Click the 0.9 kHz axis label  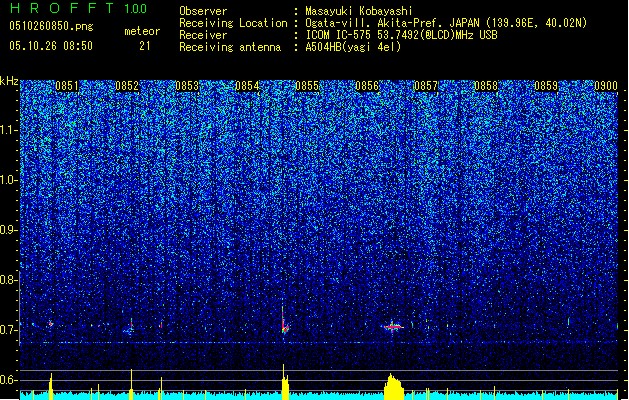[9, 230]
